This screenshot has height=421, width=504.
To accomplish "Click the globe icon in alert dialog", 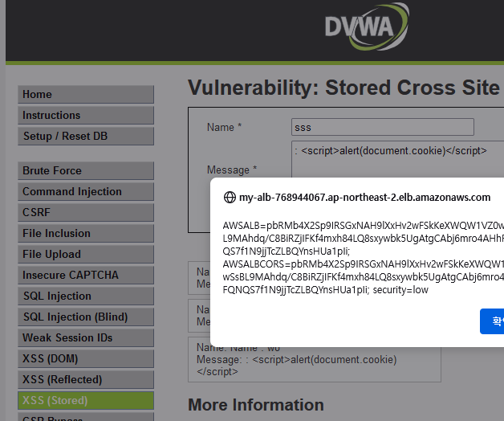I will coord(230,198).
